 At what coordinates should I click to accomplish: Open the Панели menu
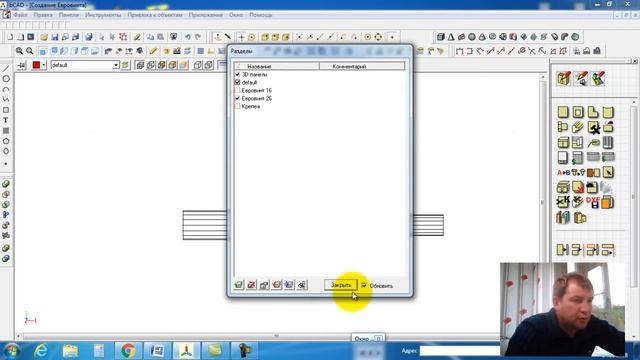click(69, 15)
